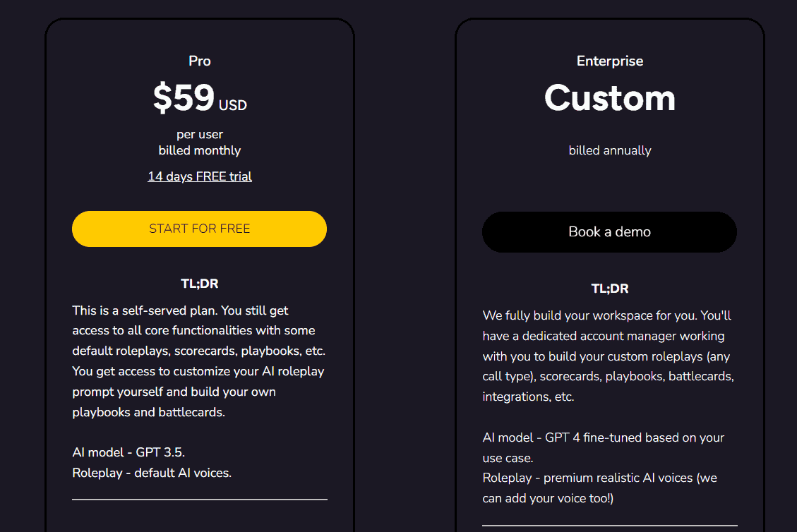797x532 pixels.
Task: Select the Pro plan description paragraph
Action: point(199,351)
